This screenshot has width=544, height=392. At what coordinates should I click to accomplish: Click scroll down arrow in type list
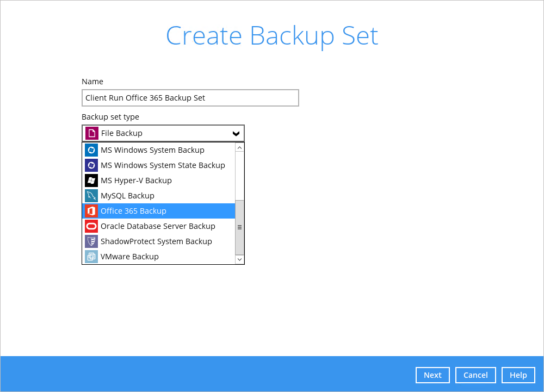240,259
